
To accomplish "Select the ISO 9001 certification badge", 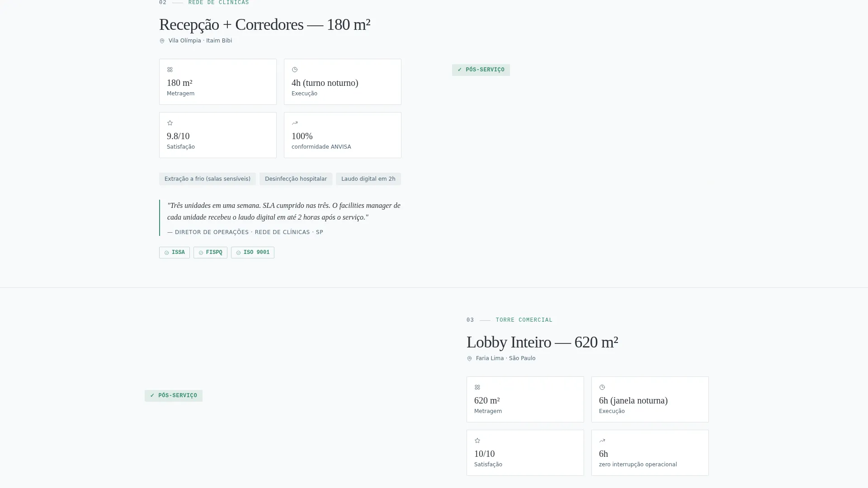I will pos(253,253).
